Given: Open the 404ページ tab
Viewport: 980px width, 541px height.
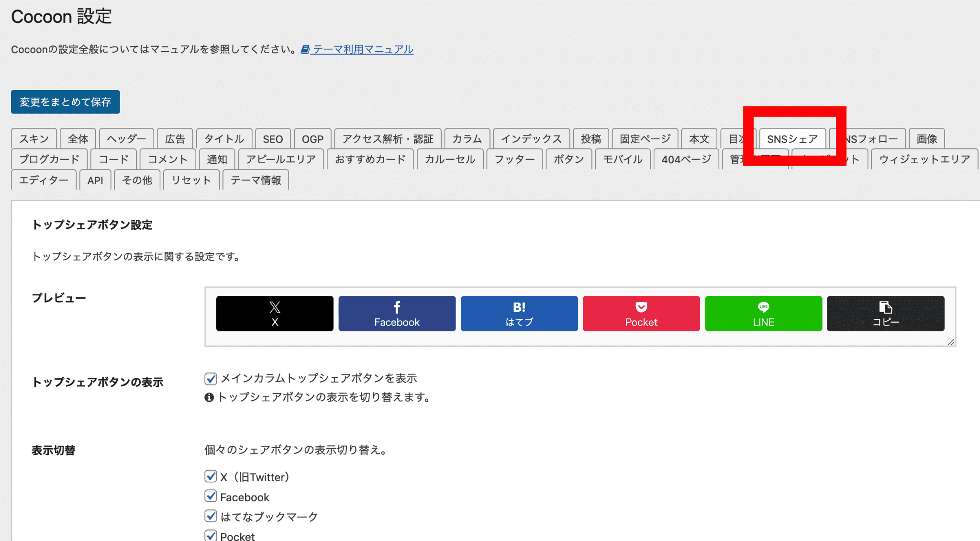Looking at the screenshot, I should pyautogui.click(x=686, y=159).
